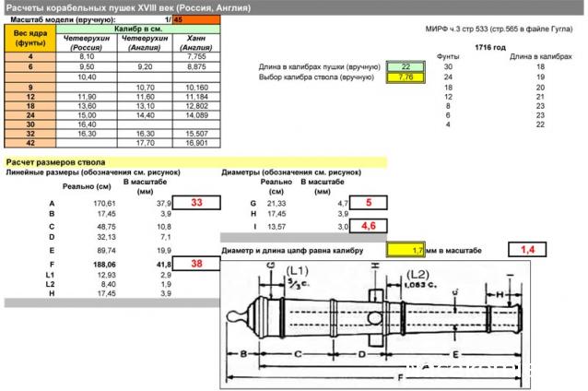Viewport: 588px width, 391px height.
Task: Select the red-bordered cell showing 38
Action: [198, 262]
